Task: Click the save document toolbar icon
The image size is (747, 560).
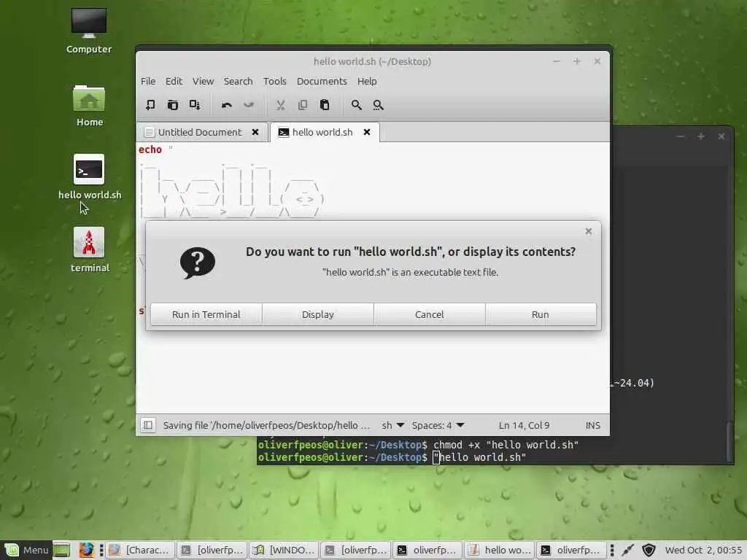Action: coord(195,105)
